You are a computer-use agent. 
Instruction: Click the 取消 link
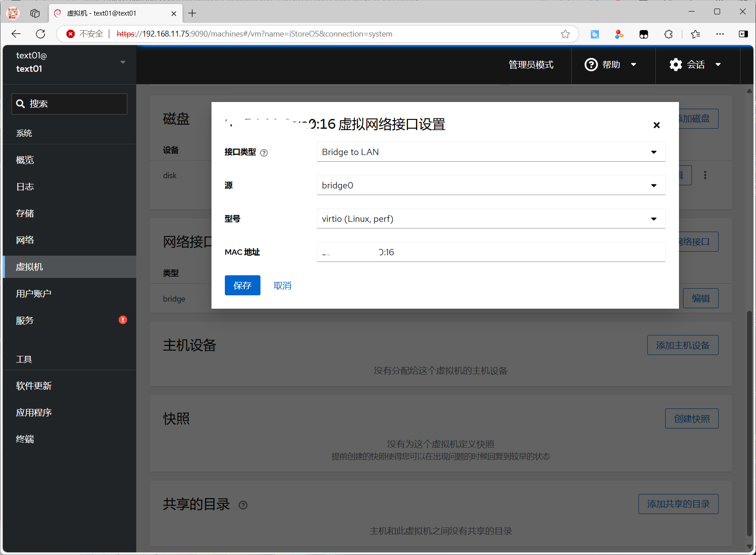[x=282, y=286]
